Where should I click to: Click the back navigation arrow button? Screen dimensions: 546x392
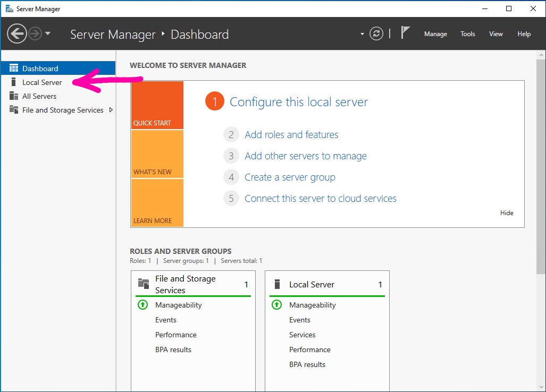click(x=16, y=34)
